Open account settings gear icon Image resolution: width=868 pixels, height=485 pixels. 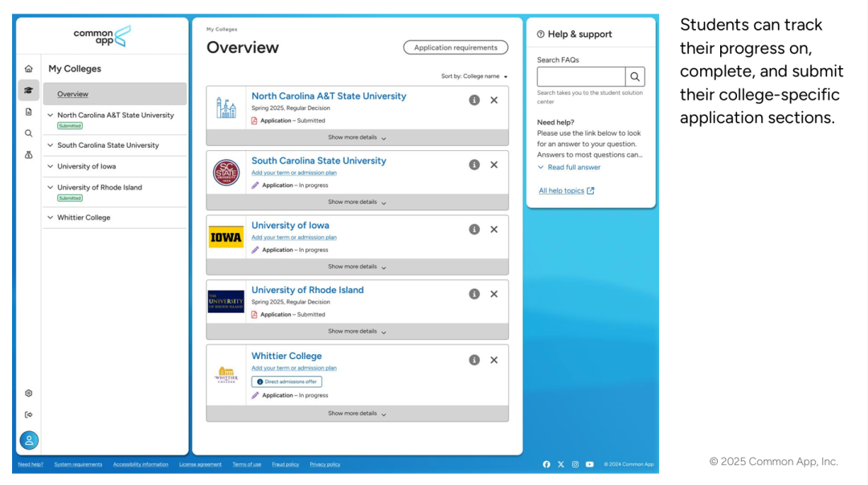click(x=29, y=393)
